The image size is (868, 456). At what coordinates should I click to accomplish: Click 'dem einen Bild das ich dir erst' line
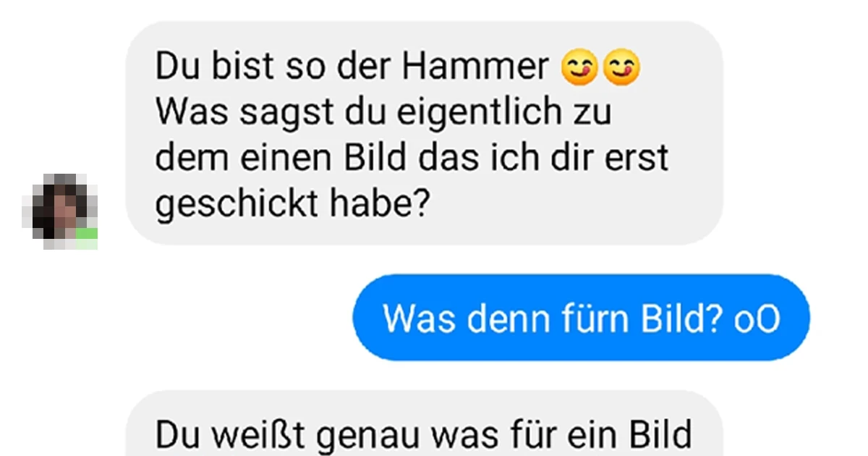tap(412, 159)
